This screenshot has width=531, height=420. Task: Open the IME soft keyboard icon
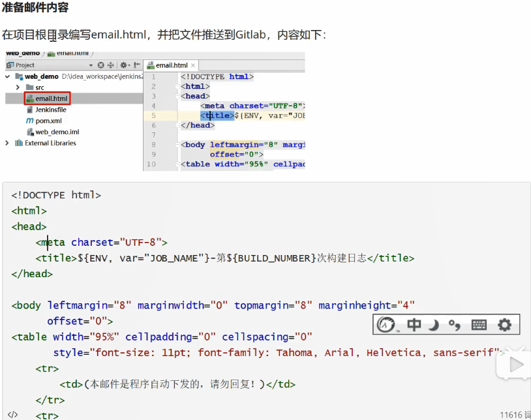point(479,325)
